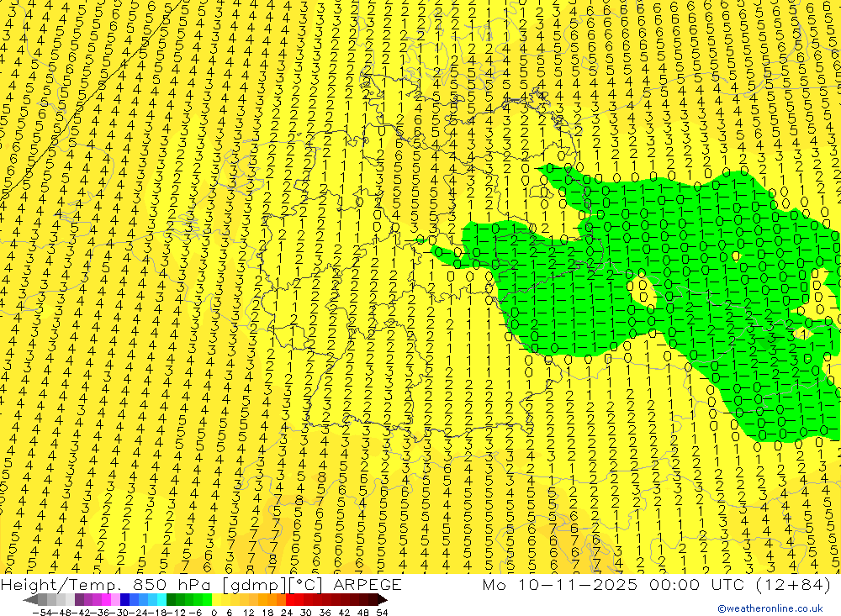The height and width of the screenshot is (616, 841).
Task: Click the ©weatheronline.co.uk credit link
Action: click(770, 608)
